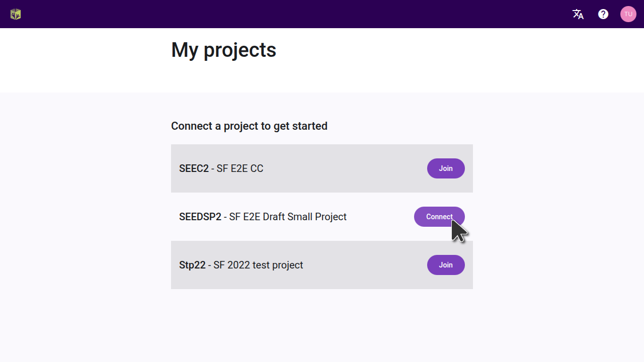Connect the SEEDSP2 project
Screen dimensions: 644x362
[x=439, y=217]
